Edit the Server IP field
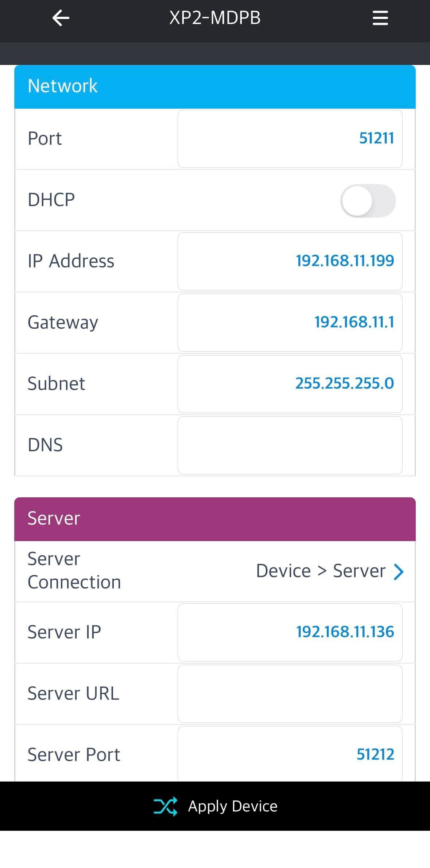Screen dimensions: 430x868 point(290,632)
